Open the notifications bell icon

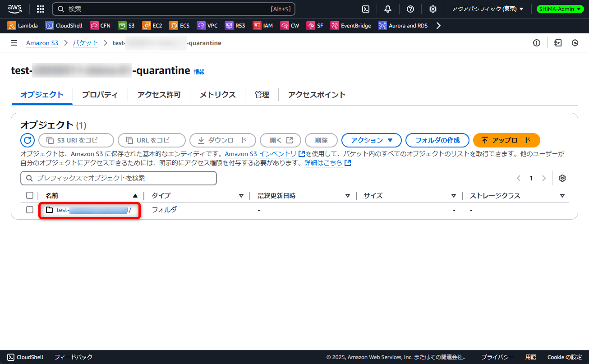tap(388, 9)
